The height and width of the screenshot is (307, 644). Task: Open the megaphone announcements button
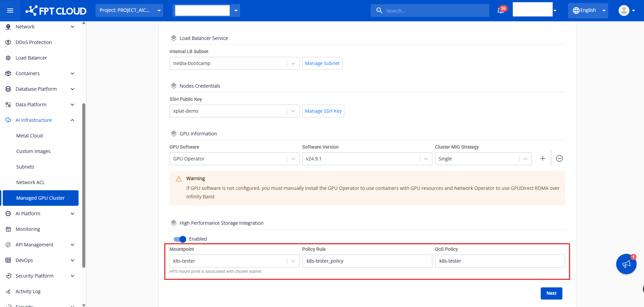(626, 264)
